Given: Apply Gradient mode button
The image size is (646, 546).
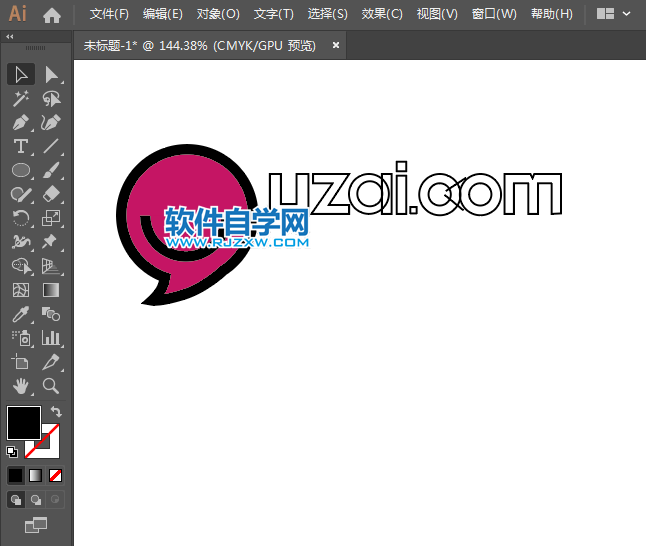Looking at the screenshot, I should (x=35, y=476).
